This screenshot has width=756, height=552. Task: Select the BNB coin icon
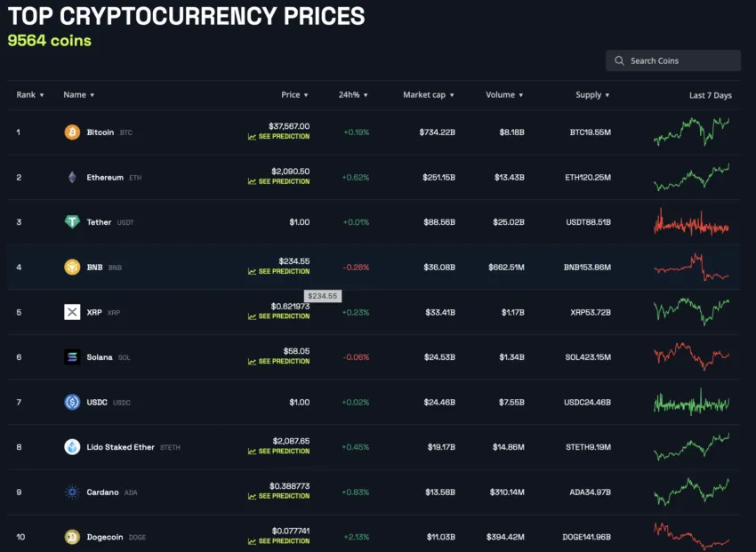(x=71, y=267)
